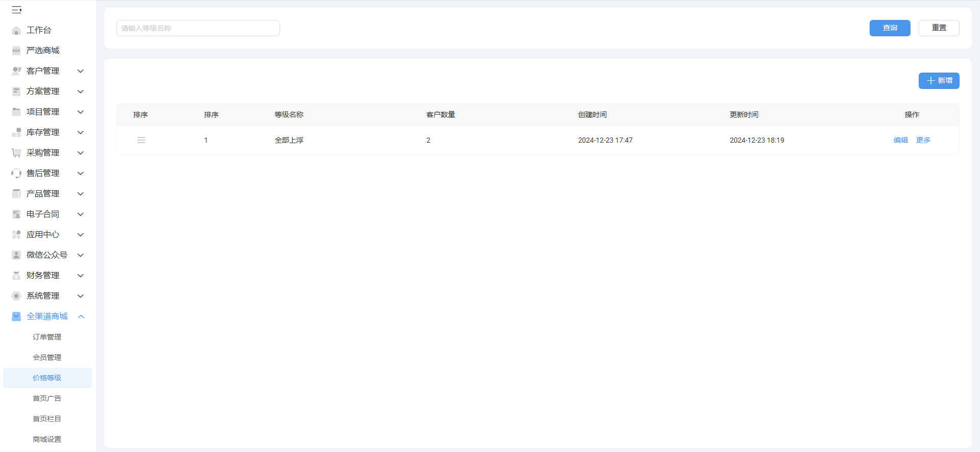980x452 pixels.
Task: Click the 工作台 home icon
Action: click(16, 30)
